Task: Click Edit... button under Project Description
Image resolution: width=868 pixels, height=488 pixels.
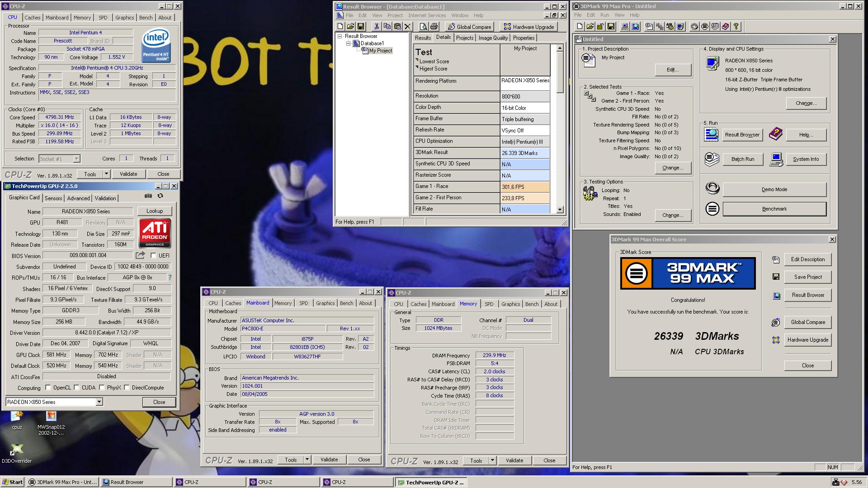Action: tap(673, 70)
